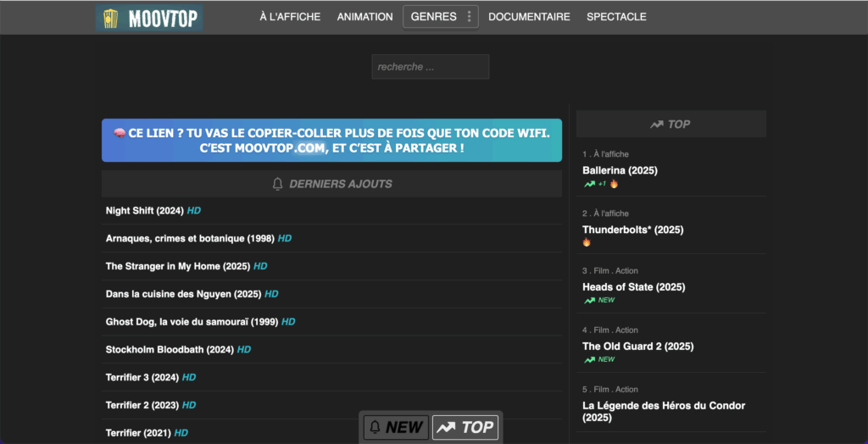This screenshot has width=868, height=444.
Task: Click the three-dot icon beside GENRES
Action: click(469, 17)
